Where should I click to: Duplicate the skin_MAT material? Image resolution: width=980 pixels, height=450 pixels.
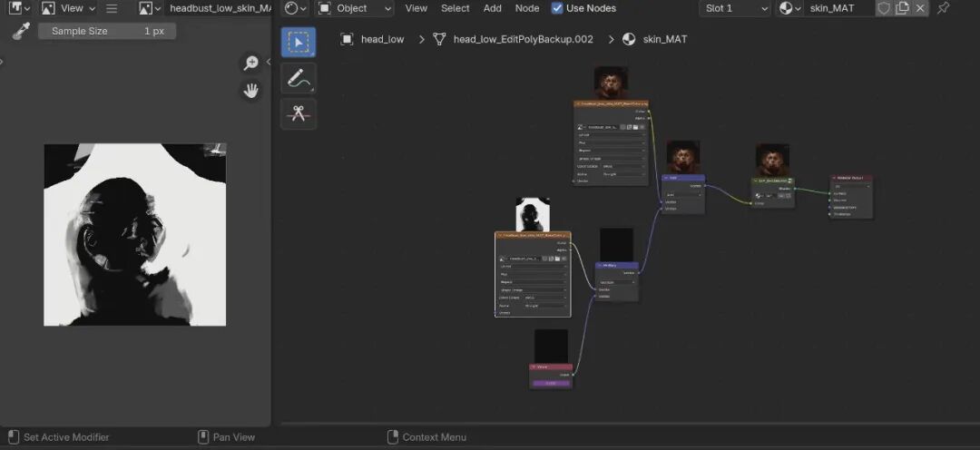click(902, 8)
